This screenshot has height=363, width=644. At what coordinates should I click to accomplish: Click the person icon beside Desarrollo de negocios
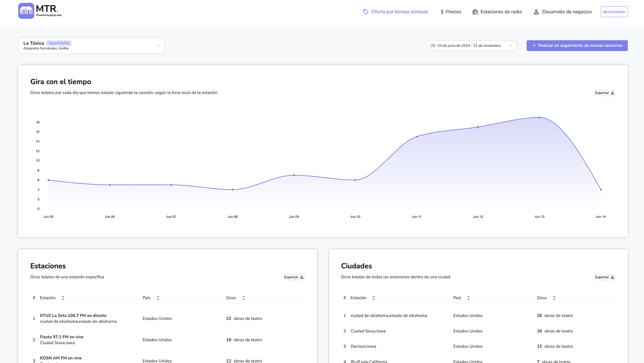pyautogui.click(x=536, y=12)
